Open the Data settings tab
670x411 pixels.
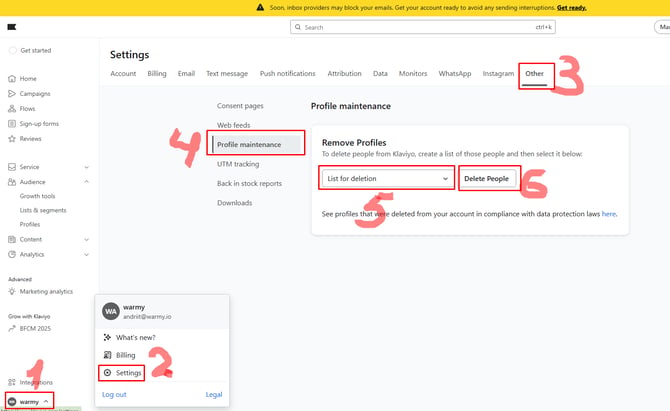(x=380, y=73)
